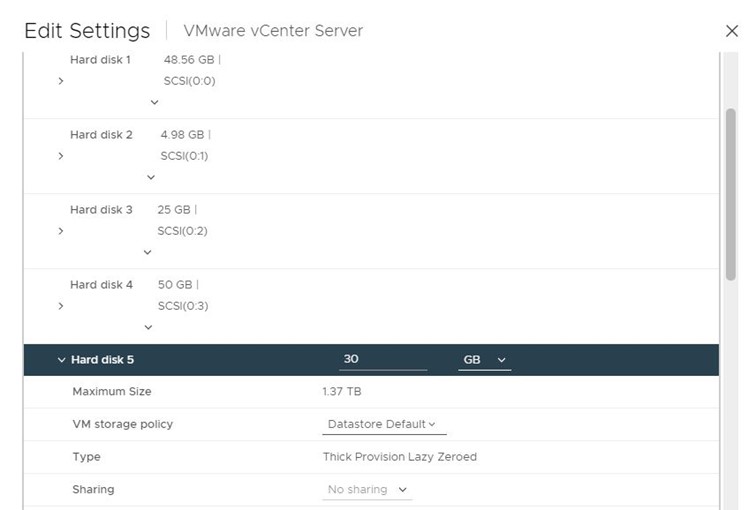
Task: Expand the Hard disk 4 row
Action: (x=61, y=306)
